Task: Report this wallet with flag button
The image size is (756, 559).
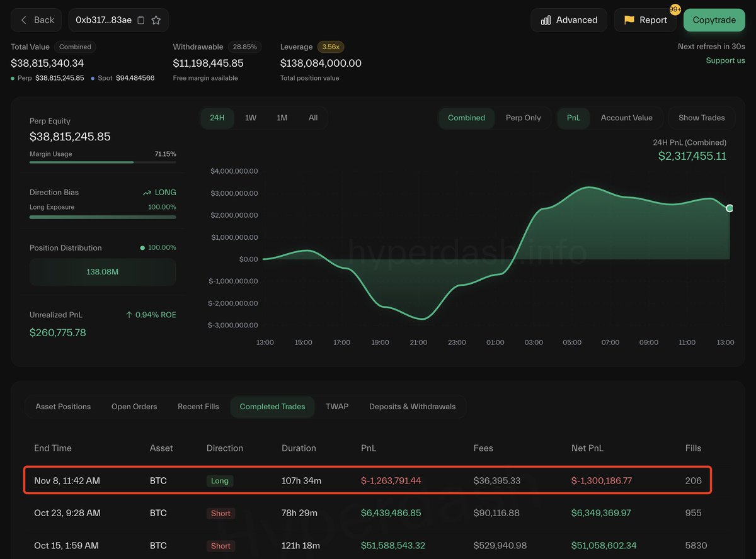Action: pos(645,20)
